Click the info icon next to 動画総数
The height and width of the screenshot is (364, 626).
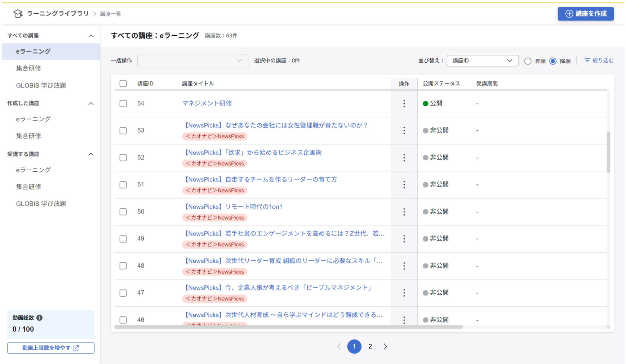pos(40,318)
